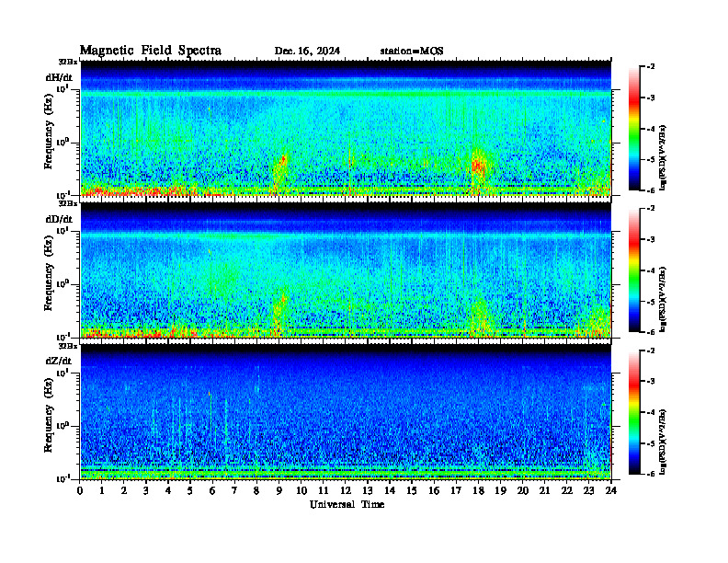Click the "Magnetic Field Spectra" title
This screenshot has height=563, width=728.
pyautogui.click(x=151, y=51)
